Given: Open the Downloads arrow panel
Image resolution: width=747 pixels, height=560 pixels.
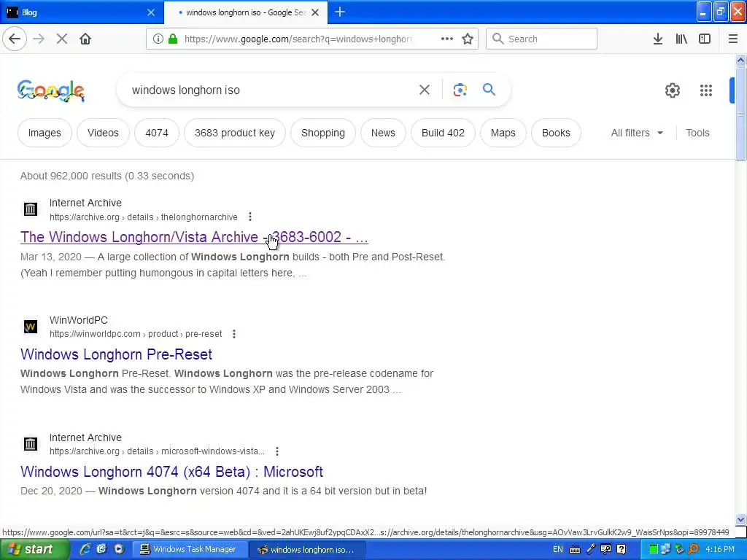Looking at the screenshot, I should tap(658, 39).
